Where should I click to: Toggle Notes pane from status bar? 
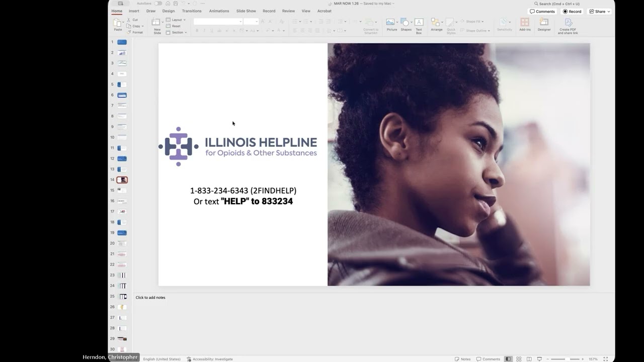click(463, 359)
